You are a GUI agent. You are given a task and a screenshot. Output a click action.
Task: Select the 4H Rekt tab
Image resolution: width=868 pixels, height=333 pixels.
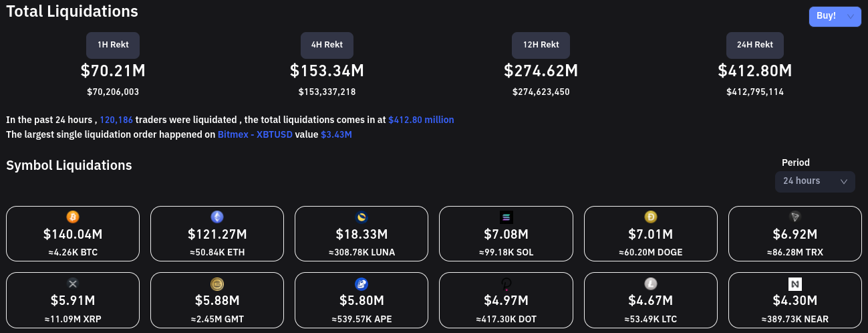[327, 45]
